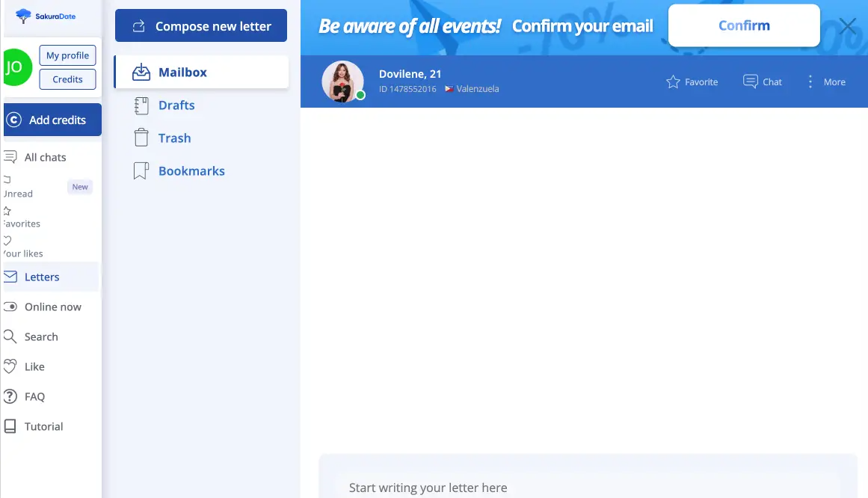Click the Bookmarks ribbon icon

(x=141, y=171)
